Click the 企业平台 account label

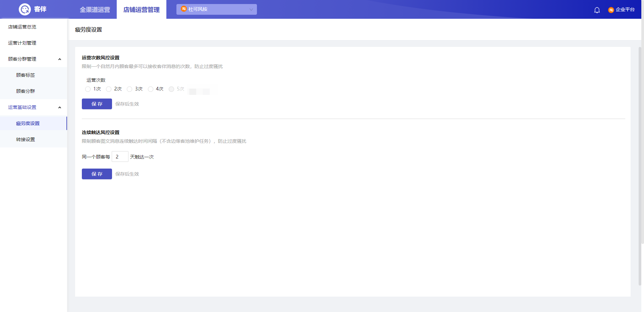tap(625, 10)
